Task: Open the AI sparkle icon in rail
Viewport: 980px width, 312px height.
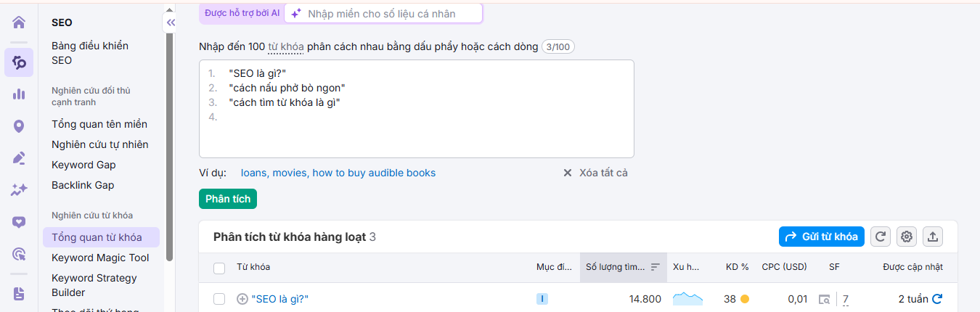Action: (x=19, y=190)
